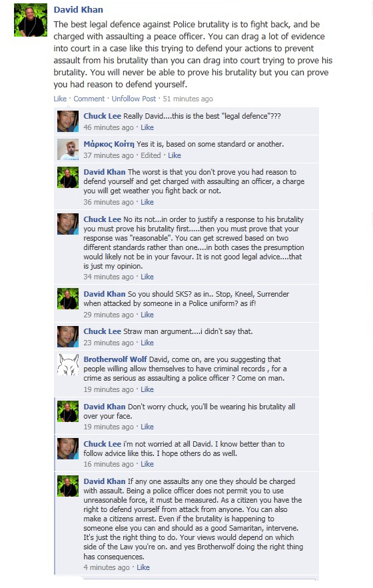Open Brotherwolf Wolf profile name link
Image resolution: width=373 pixels, height=588 pixels.
coord(115,359)
